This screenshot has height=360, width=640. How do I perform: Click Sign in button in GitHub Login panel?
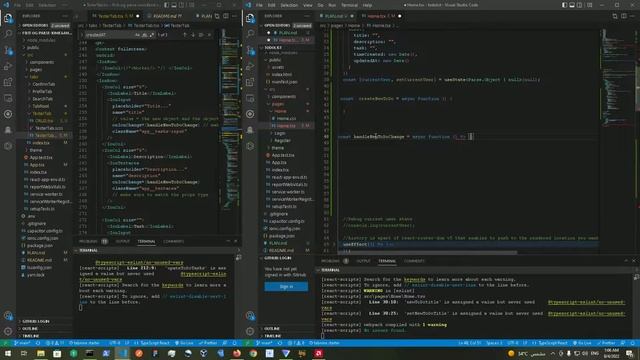[x=286, y=287]
